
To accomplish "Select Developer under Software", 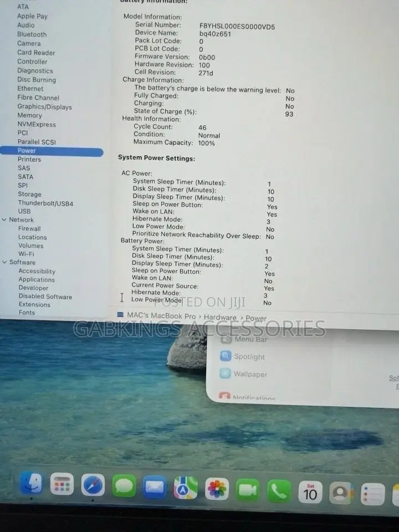I will tap(34, 288).
